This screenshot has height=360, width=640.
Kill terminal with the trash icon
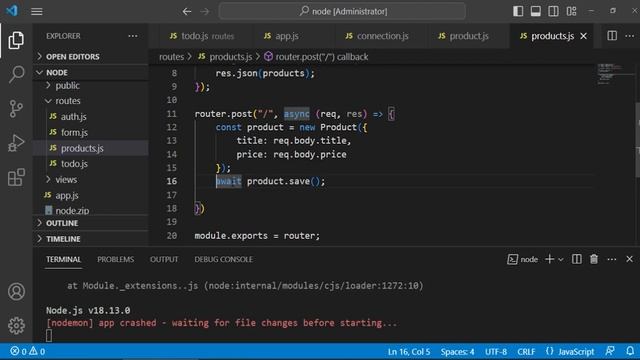click(594, 259)
